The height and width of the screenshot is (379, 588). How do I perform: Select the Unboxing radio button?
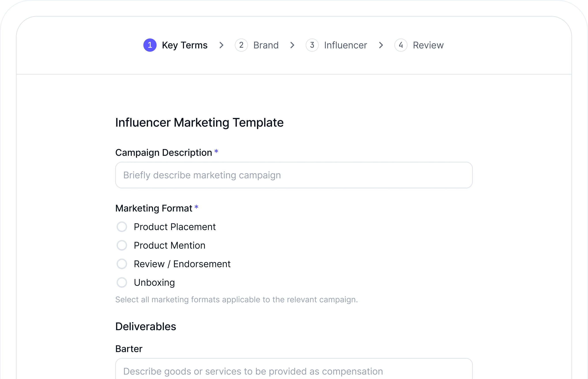tap(122, 282)
